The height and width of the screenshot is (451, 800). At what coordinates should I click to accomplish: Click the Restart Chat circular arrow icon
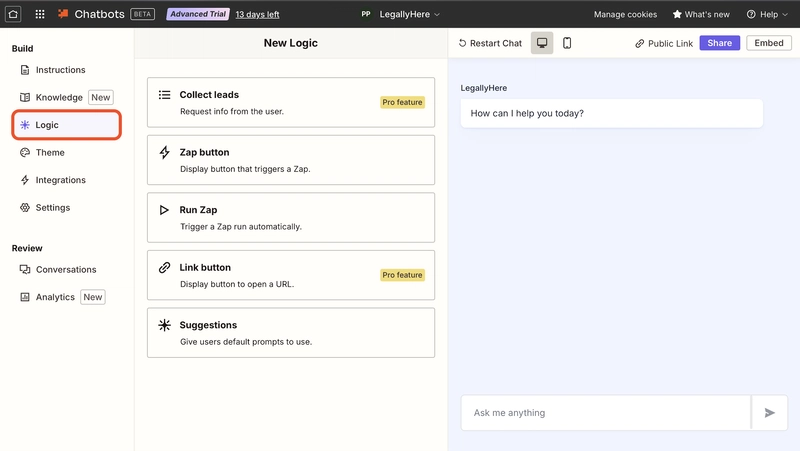[x=462, y=43]
